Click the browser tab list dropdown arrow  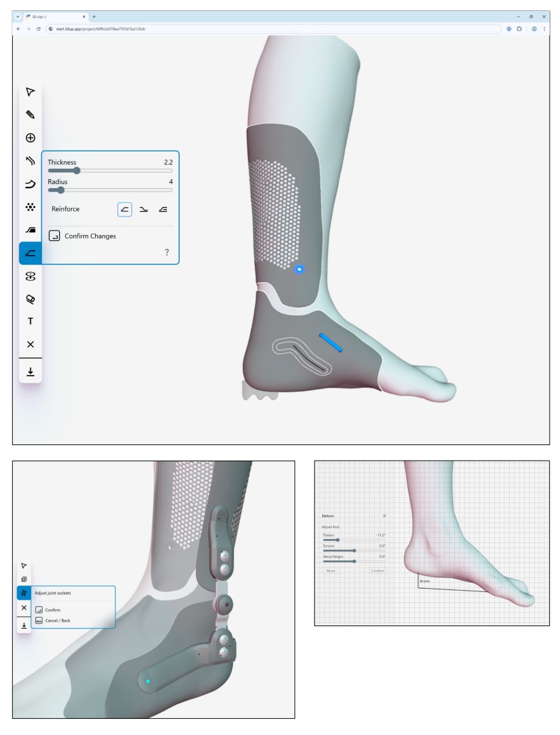pos(18,16)
